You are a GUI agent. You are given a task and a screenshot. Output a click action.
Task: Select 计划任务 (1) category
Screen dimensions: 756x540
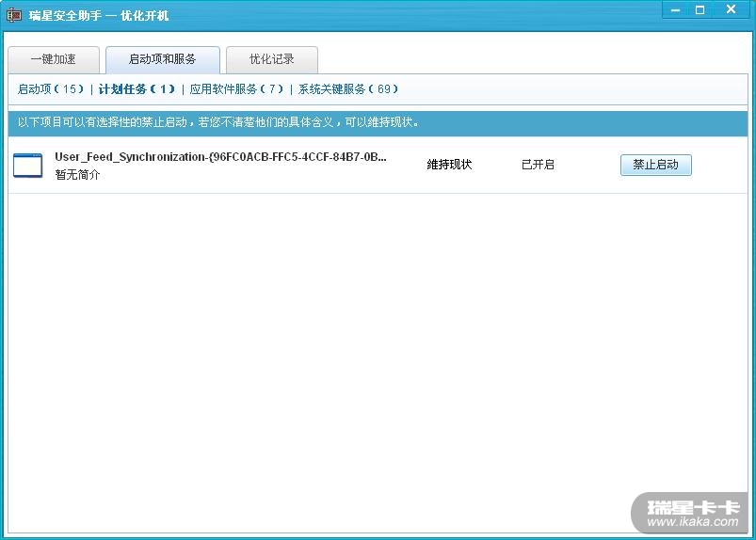tap(137, 89)
